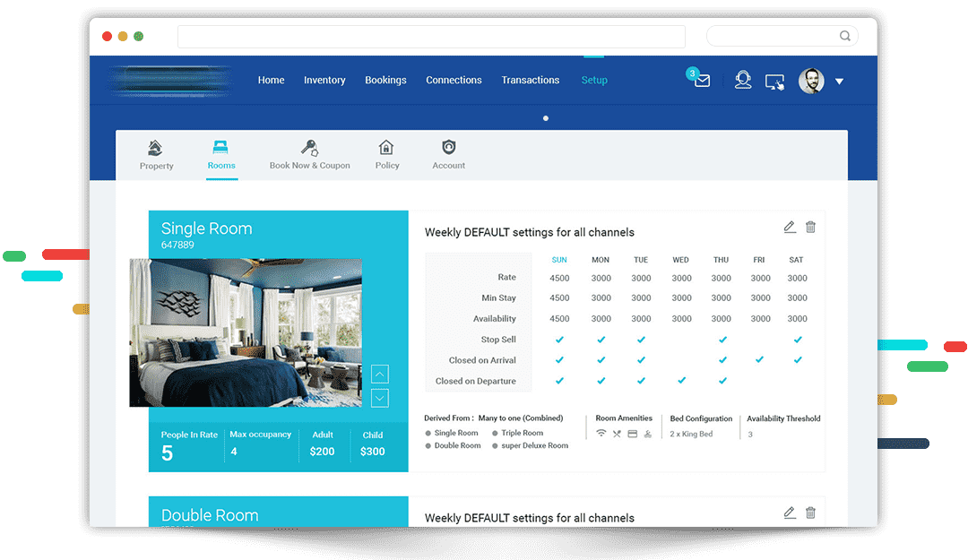Select the SUN column header
The image size is (968, 560).
559,260
